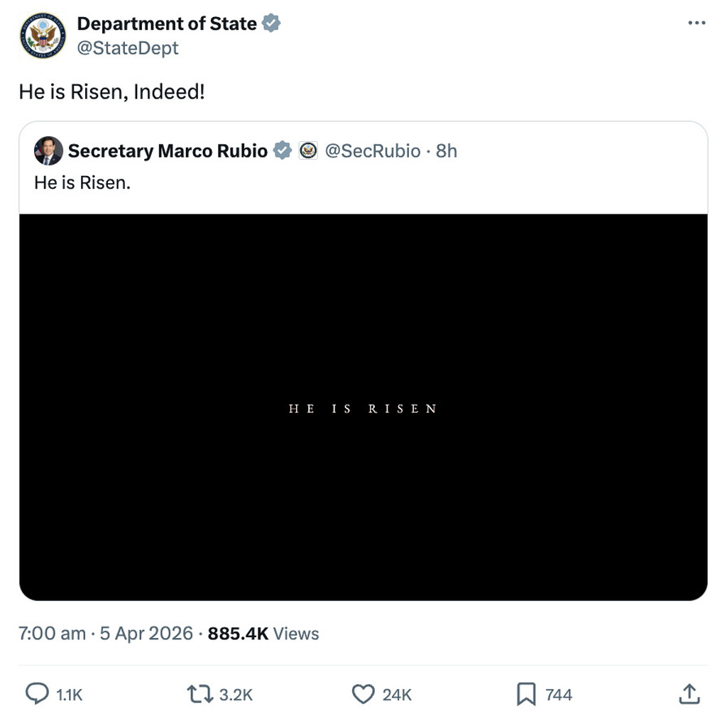
Task: Bookmark the post with the bookmark icon
Action: click(x=525, y=694)
